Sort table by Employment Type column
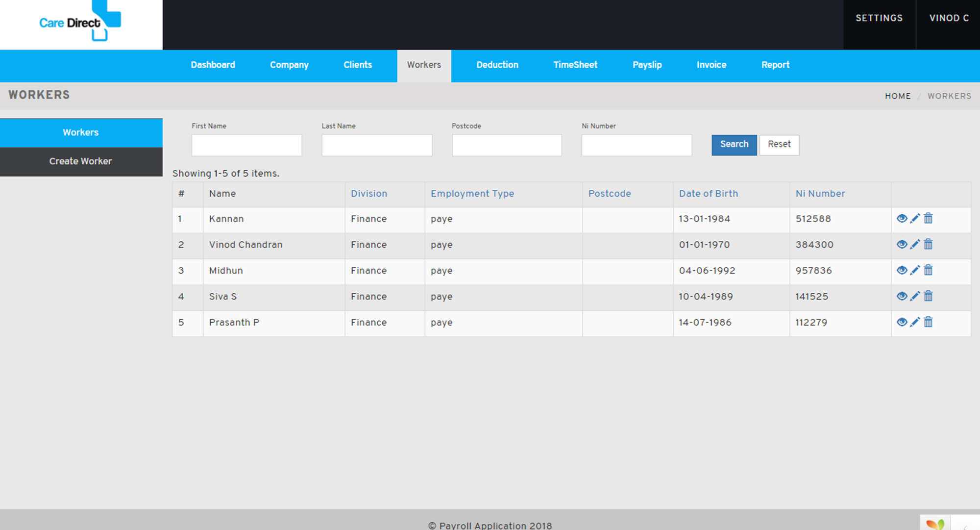 coord(472,194)
